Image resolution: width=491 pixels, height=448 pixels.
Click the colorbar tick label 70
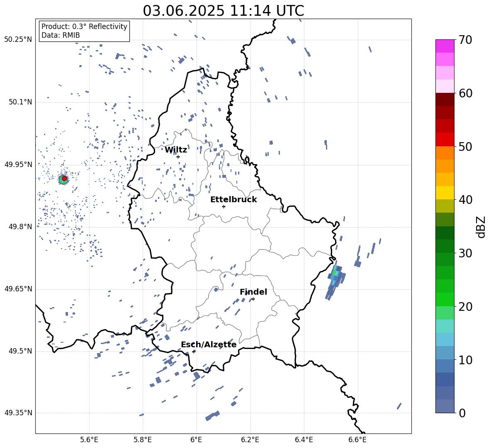[x=465, y=40]
